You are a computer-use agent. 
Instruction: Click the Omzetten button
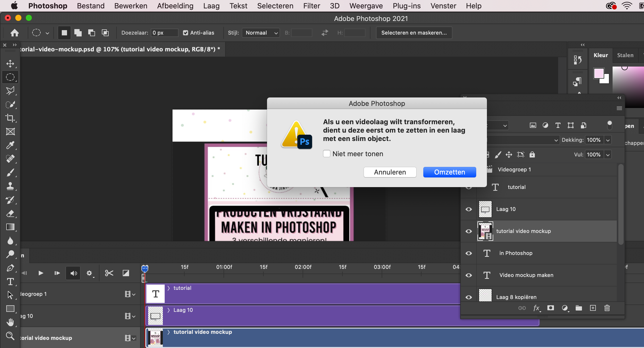coord(449,172)
